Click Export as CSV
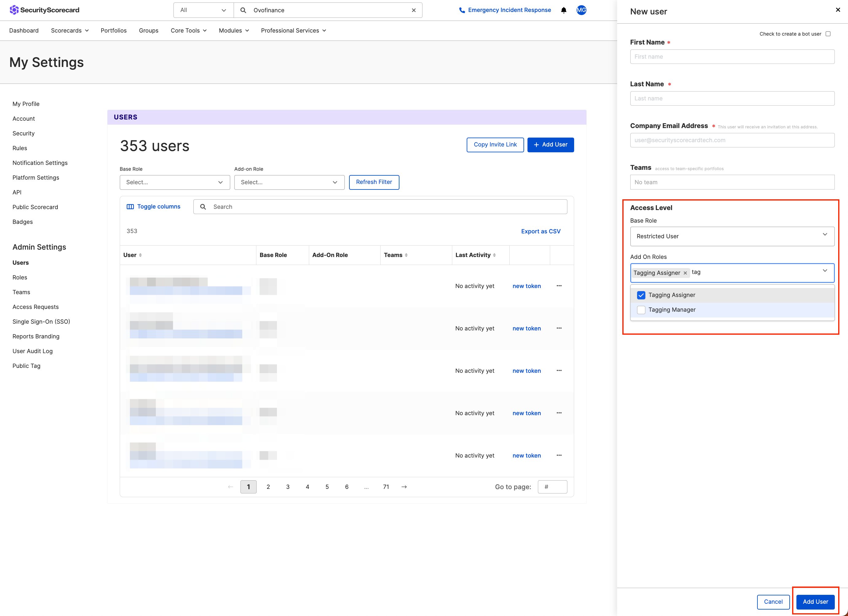This screenshot has height=616, width=848. click(x=541, y=231)
